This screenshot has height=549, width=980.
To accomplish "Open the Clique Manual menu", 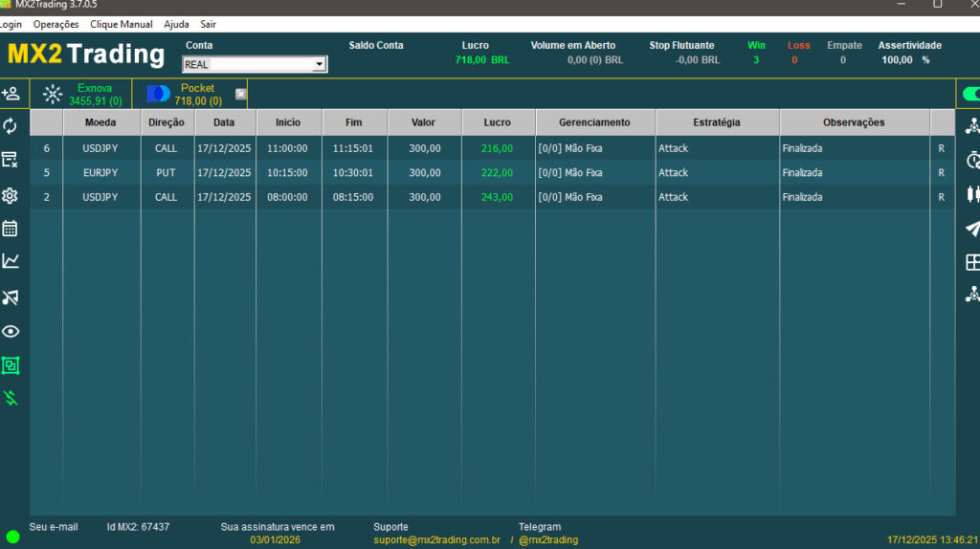I will coord(122,24).
